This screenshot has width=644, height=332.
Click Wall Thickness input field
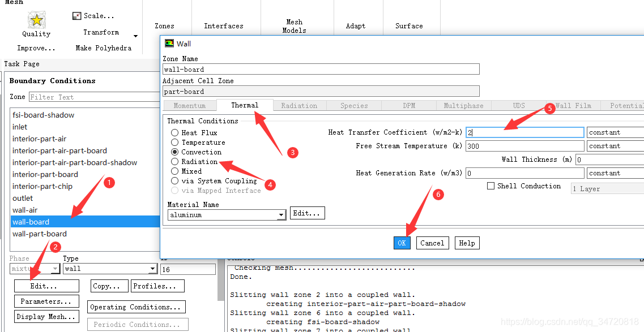click(609, 159)
